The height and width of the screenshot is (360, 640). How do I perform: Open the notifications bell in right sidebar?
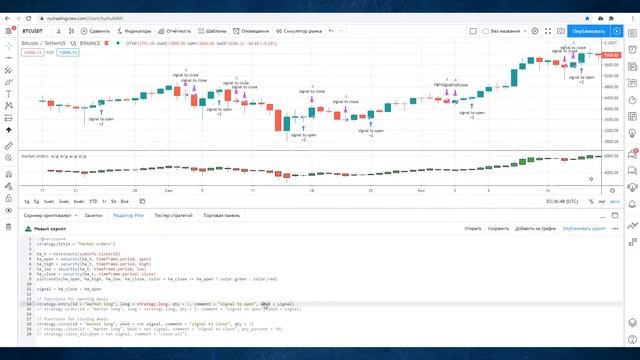point(632,204)
